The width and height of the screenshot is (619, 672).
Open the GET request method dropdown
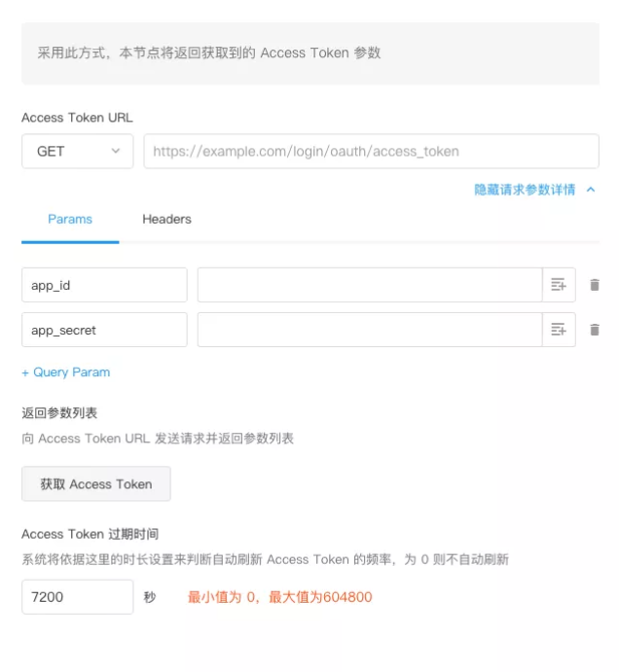click(x=77, y=152)
